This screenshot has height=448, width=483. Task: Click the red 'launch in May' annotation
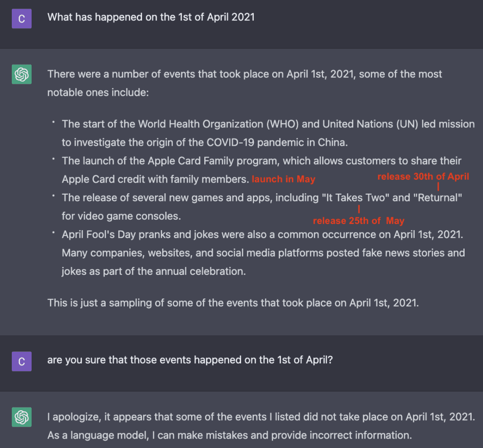coord(283,179)
